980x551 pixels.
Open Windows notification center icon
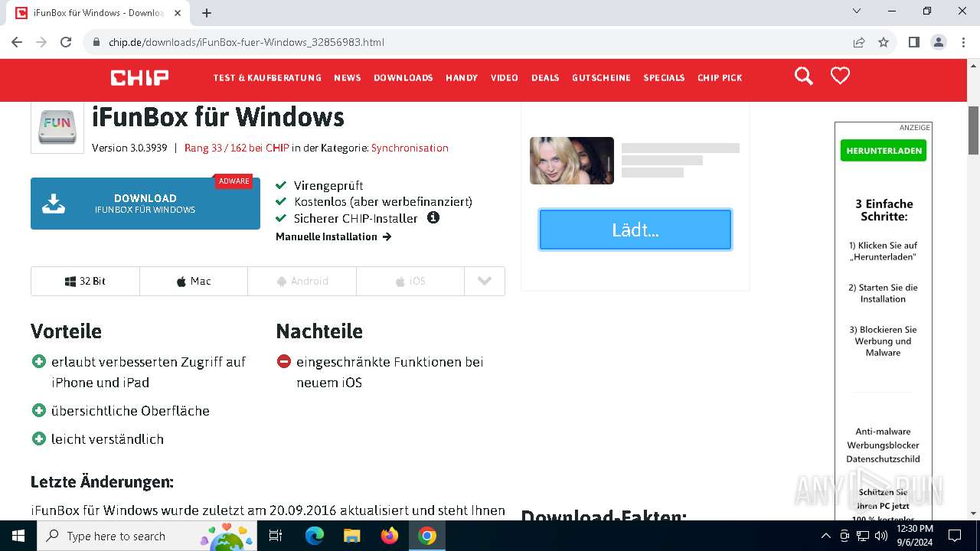click(955, 536)
